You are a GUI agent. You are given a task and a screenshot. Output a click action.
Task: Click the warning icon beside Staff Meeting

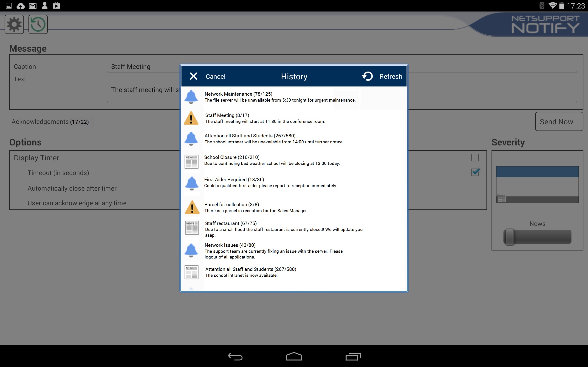click(192, 118)
